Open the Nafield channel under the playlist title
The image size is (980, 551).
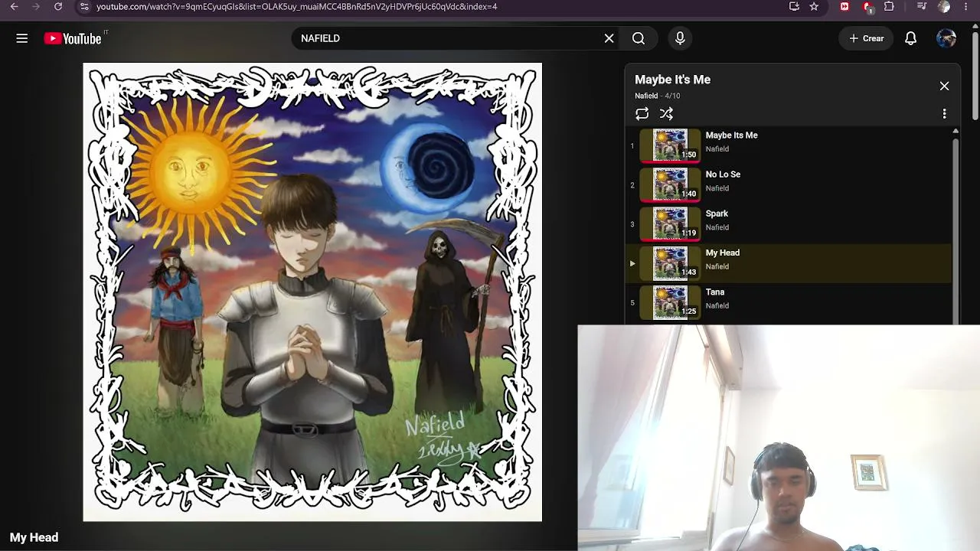coord(646,96)
